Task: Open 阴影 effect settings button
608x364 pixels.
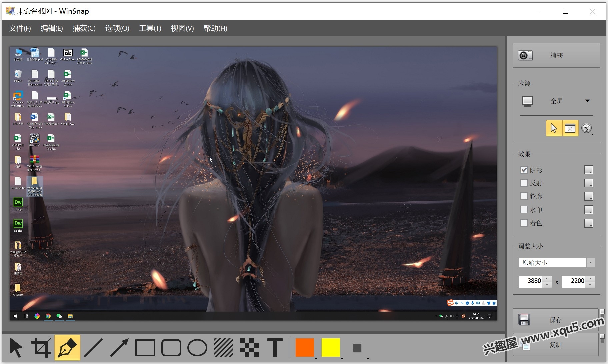Action: click(589, 170)
